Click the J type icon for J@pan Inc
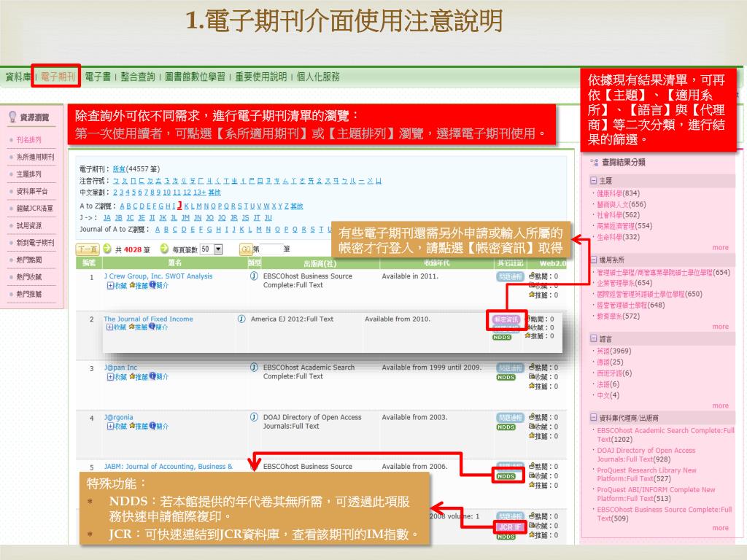Viewport: 747px width, 560px height. (254, 367)
